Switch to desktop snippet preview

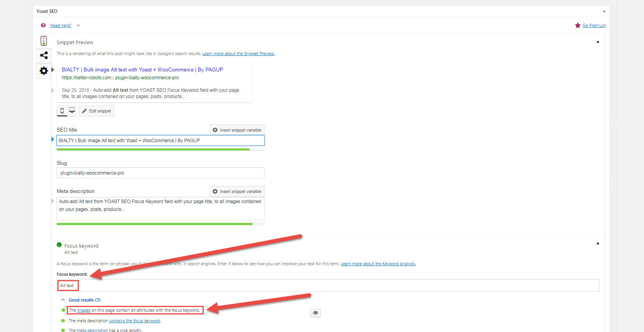72,111
